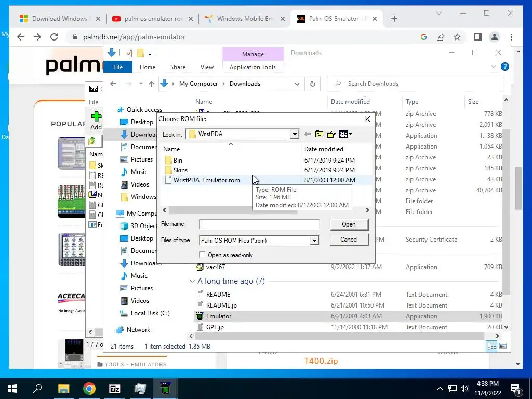
Task: Open 7-Zip from taskbar
Action: (114, 389)
